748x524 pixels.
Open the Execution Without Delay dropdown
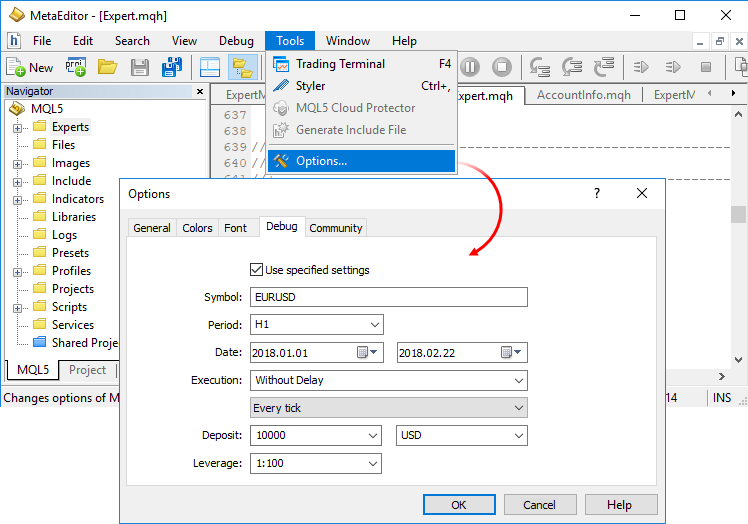[518, 381]
